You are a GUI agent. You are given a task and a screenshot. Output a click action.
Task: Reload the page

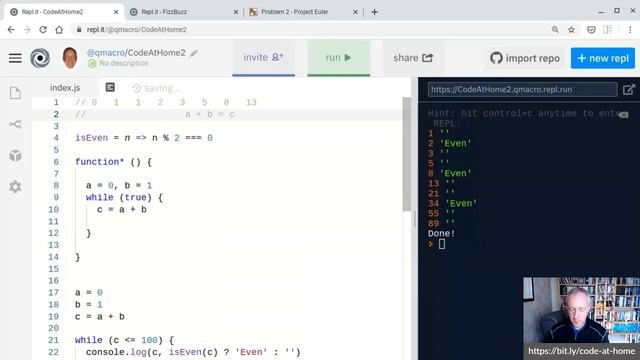pos(43,29)
